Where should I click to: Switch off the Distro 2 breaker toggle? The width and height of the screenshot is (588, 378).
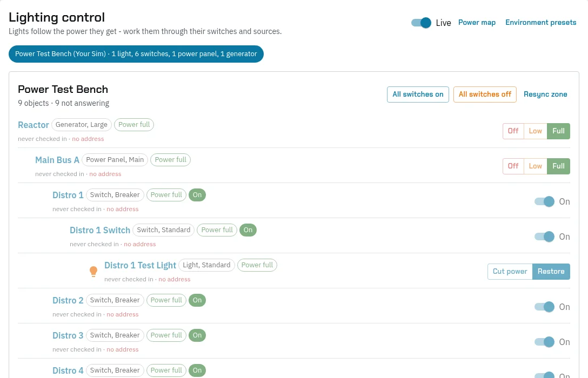click(544, 307)
